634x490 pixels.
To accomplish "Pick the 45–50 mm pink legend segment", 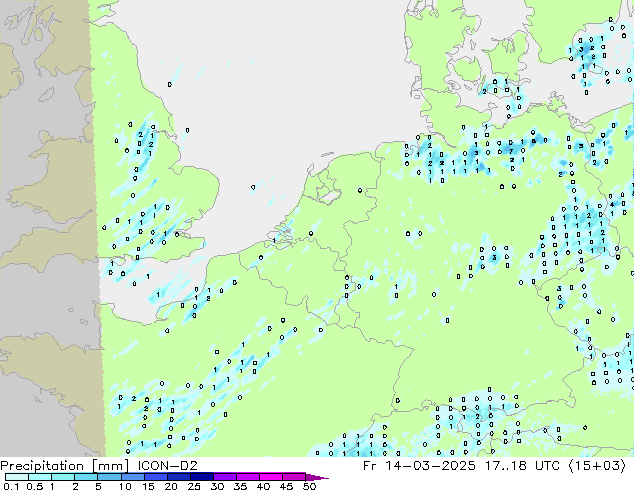I will pos(294,477).
